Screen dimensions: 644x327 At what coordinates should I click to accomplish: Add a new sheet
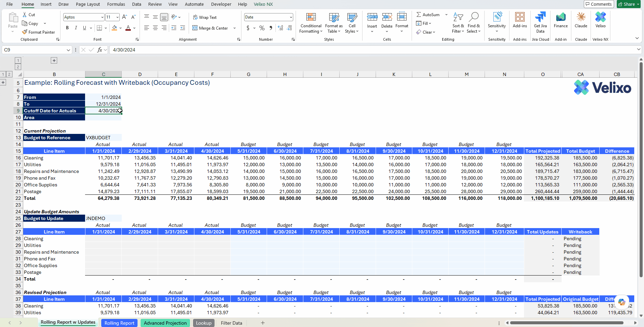tap(263, 323)
